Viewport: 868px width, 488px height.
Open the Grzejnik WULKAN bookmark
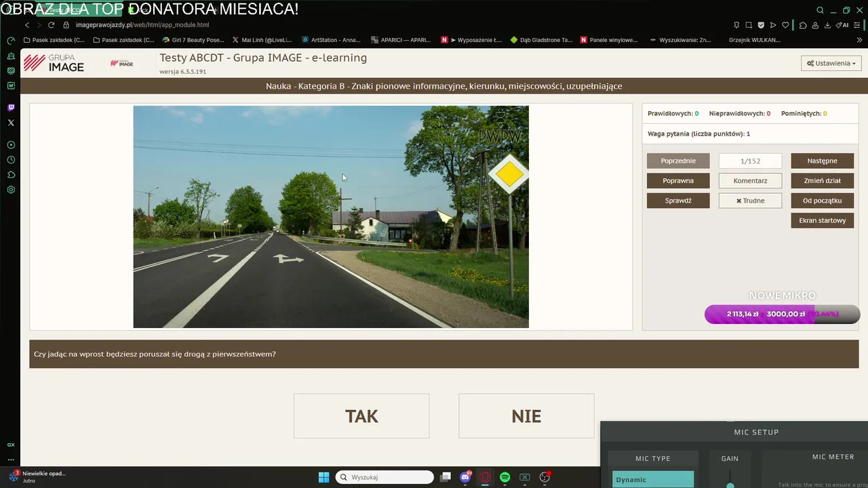tap(754, 40)
